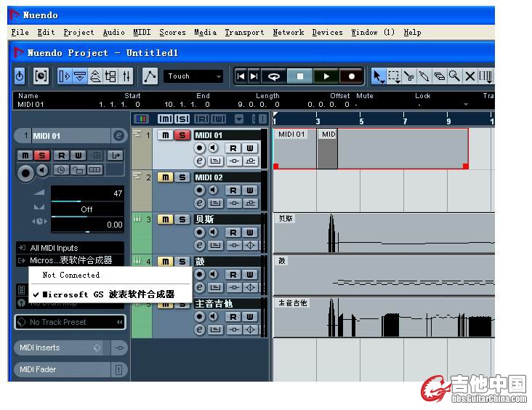Click the Inspector record enable circle

25,173
